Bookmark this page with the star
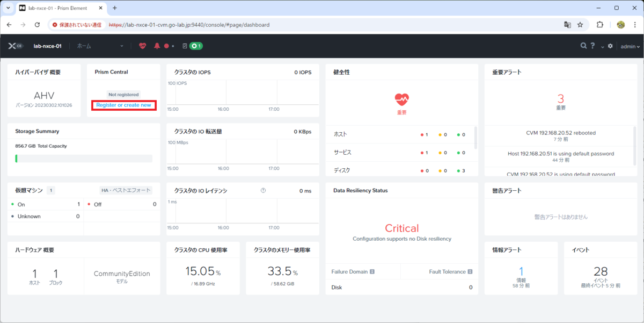 point(580,25)
